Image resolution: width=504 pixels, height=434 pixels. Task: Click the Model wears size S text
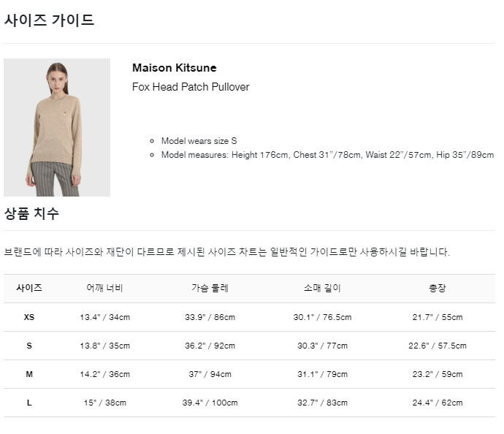199,141
